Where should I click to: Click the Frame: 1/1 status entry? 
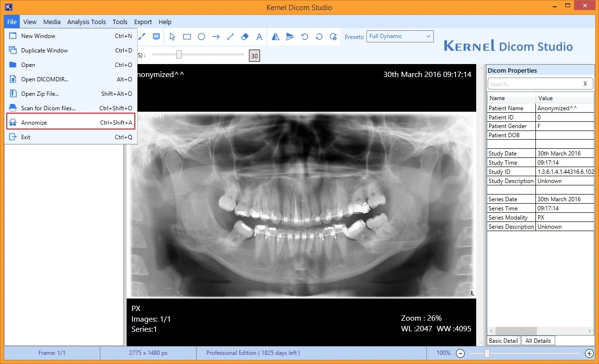(52, 353)
